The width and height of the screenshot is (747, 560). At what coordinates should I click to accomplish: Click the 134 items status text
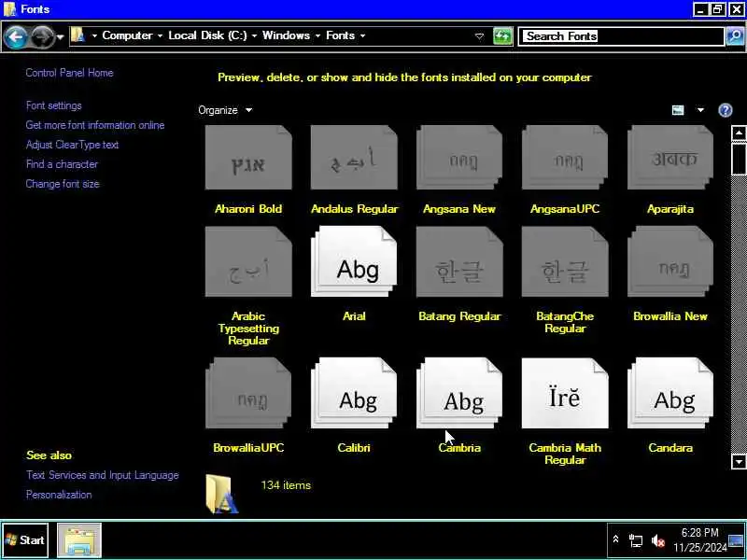[x=286, y=485]
